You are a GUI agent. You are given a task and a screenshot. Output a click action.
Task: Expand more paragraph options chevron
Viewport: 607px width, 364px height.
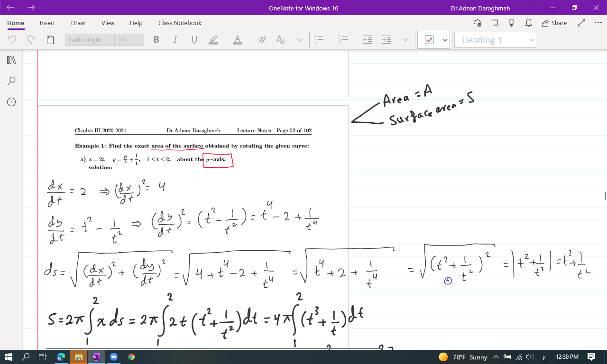(x=405, y=40)
